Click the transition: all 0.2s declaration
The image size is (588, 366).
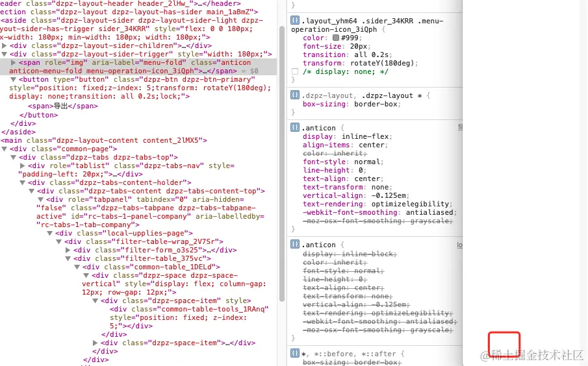(348, 55)
